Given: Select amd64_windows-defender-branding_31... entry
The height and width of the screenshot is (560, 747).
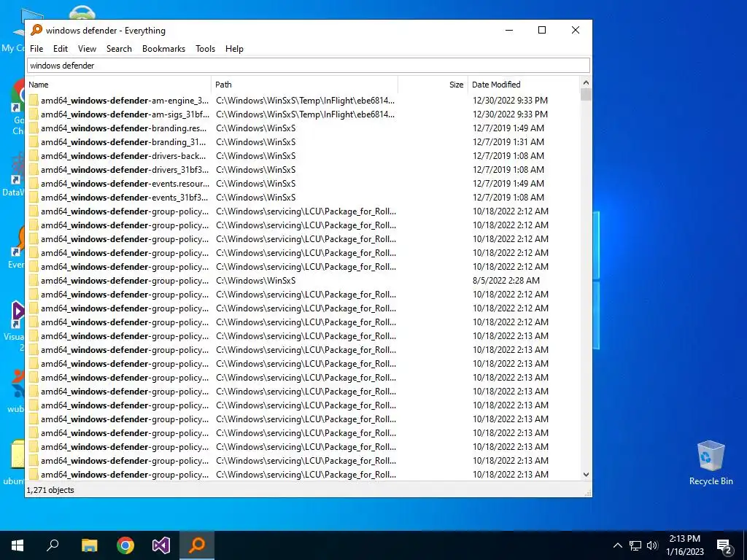Looking at the screenshot, I should (123, 142).
